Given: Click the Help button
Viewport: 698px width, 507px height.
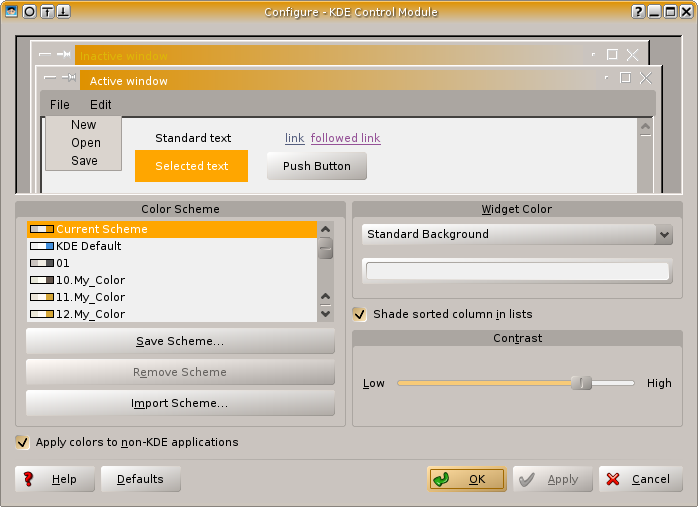Looking at the screenshot, I should tap(55, 479).
